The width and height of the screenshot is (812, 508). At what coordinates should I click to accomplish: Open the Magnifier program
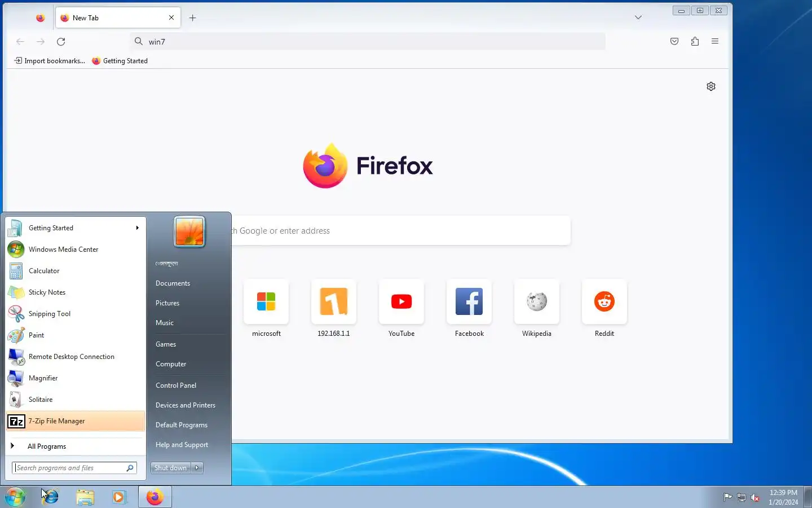pyautogui.click(x=76, y=378)
